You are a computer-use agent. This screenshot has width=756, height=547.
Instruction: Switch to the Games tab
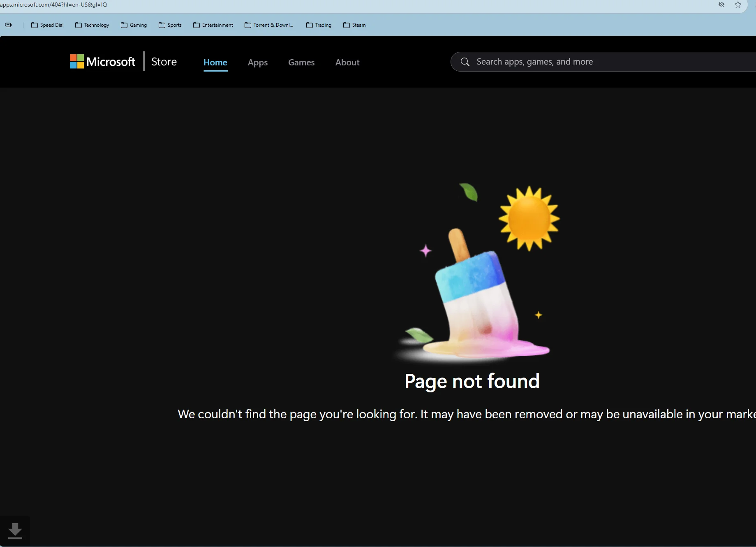tap(301, 63)
